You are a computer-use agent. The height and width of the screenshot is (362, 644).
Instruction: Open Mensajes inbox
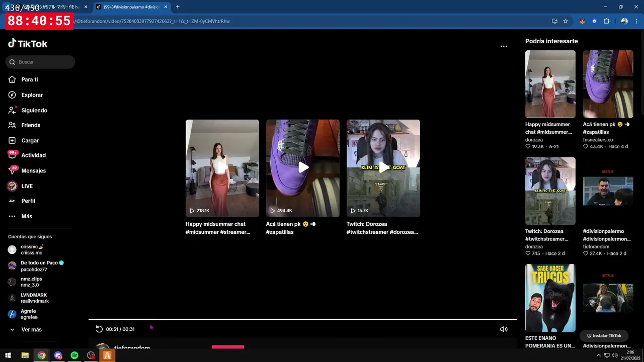pos(27,170)
